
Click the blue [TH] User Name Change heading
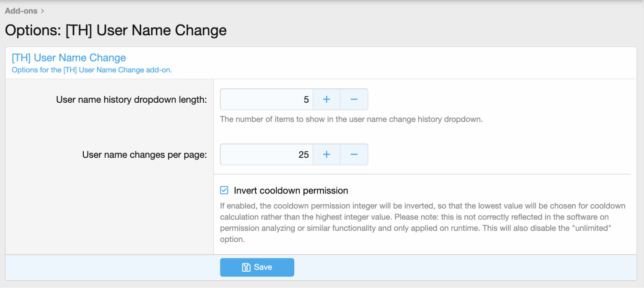tap(69, 58)
